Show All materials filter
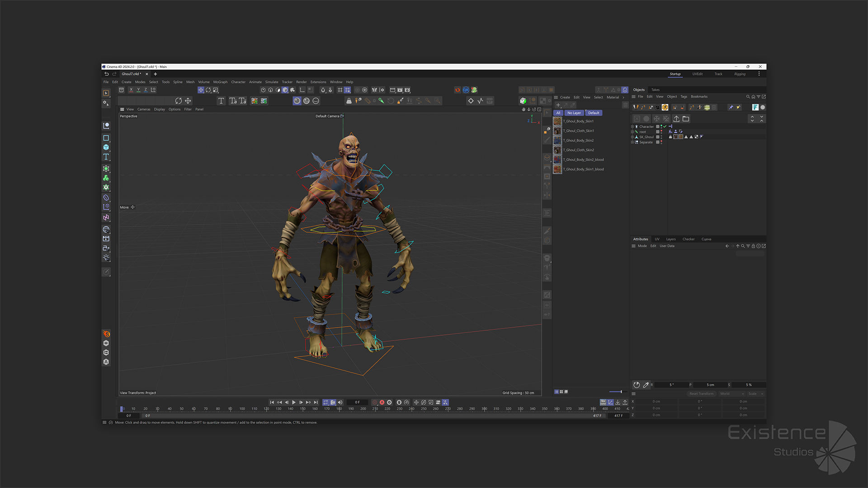868x488 pixels. click(558, 113)
